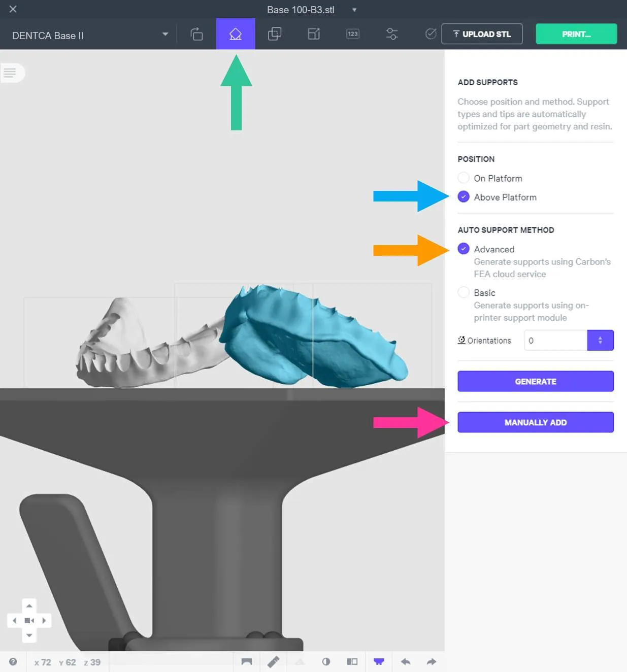Screen dimensions: 627x672
Task: Click the Orientations number field
Action: pos(556,340)
